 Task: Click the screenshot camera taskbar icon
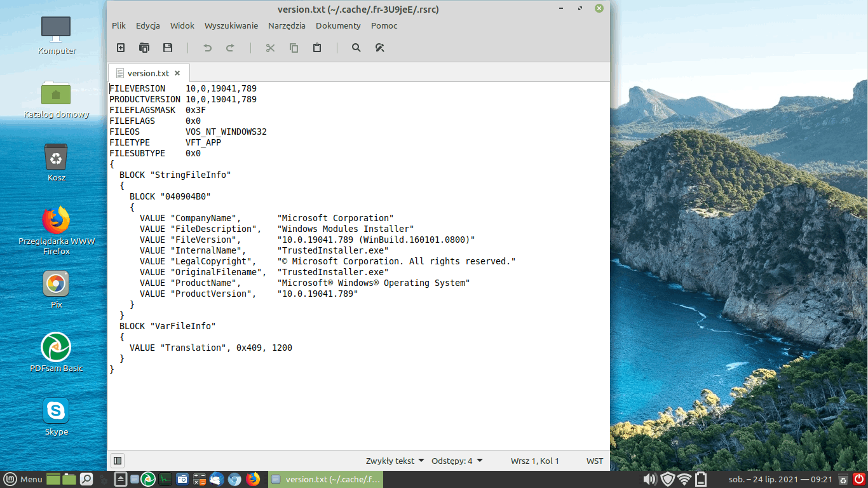(x=182, y=479)
